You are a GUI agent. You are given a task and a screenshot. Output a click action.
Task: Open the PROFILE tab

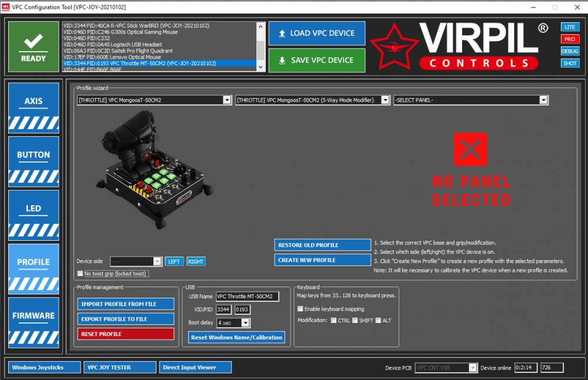tap(34, 268)
